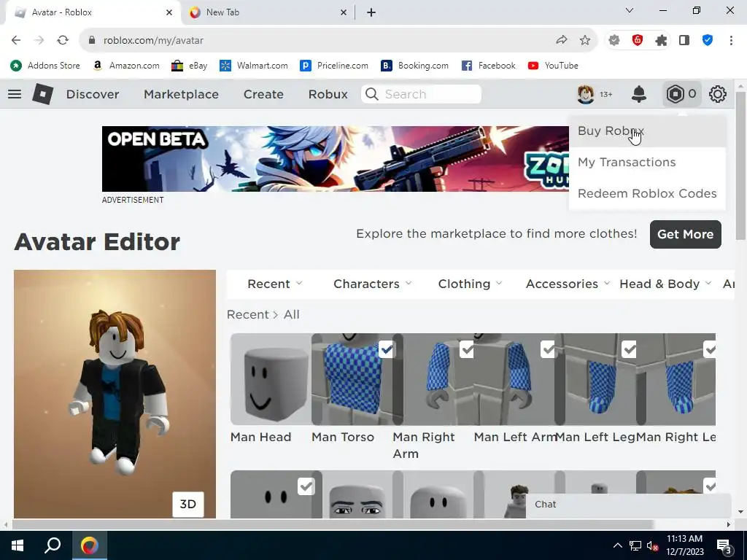Open the Amazon.com bookmark
747x560 pixels.
pyautogui.click(x=126, y=66)
